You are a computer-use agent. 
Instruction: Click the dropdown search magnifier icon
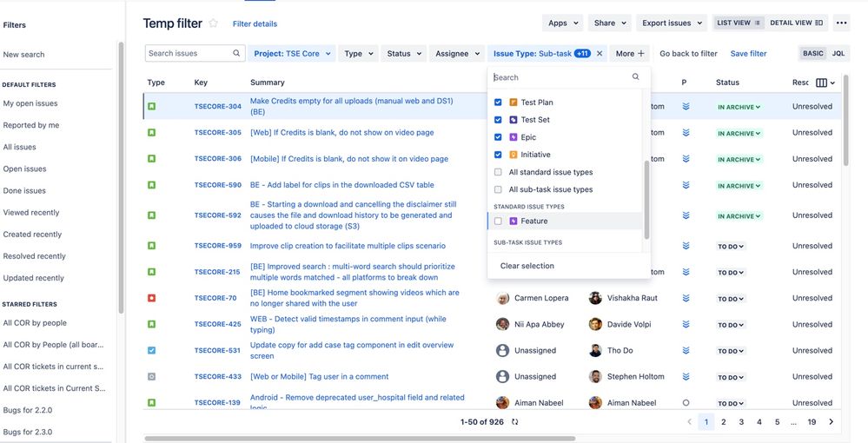click(x=635, y=77)
